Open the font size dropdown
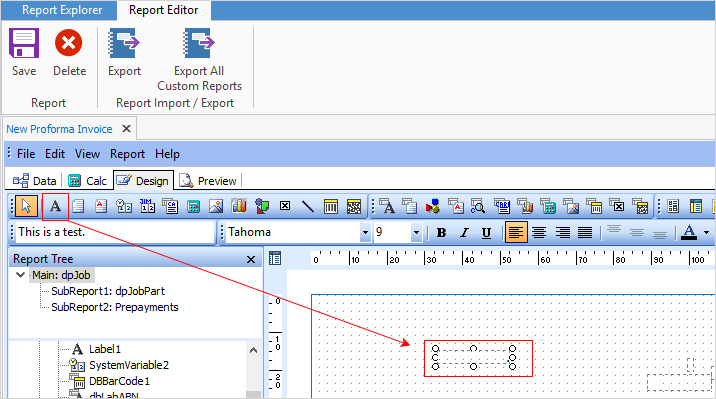Screen dimensions: 716x399 click(x=416, y=232)
